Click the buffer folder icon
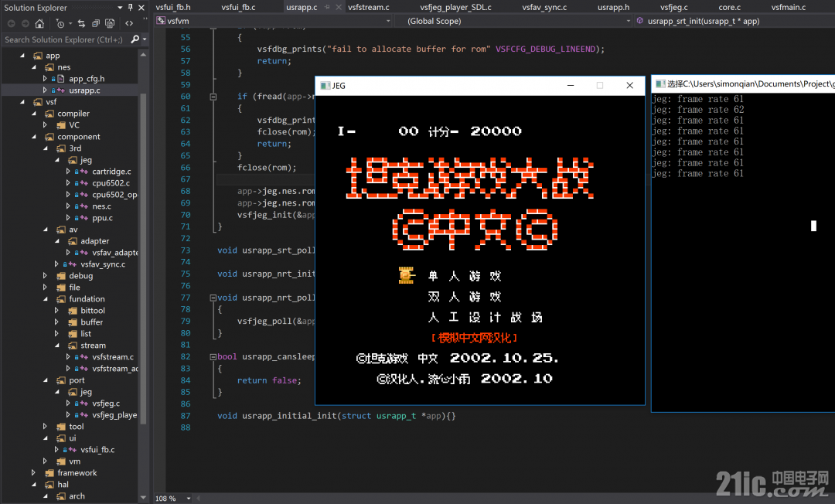Image resolution: width=835 pixels, height=504 pixels. pyautogui.click(x=73, y=322)
